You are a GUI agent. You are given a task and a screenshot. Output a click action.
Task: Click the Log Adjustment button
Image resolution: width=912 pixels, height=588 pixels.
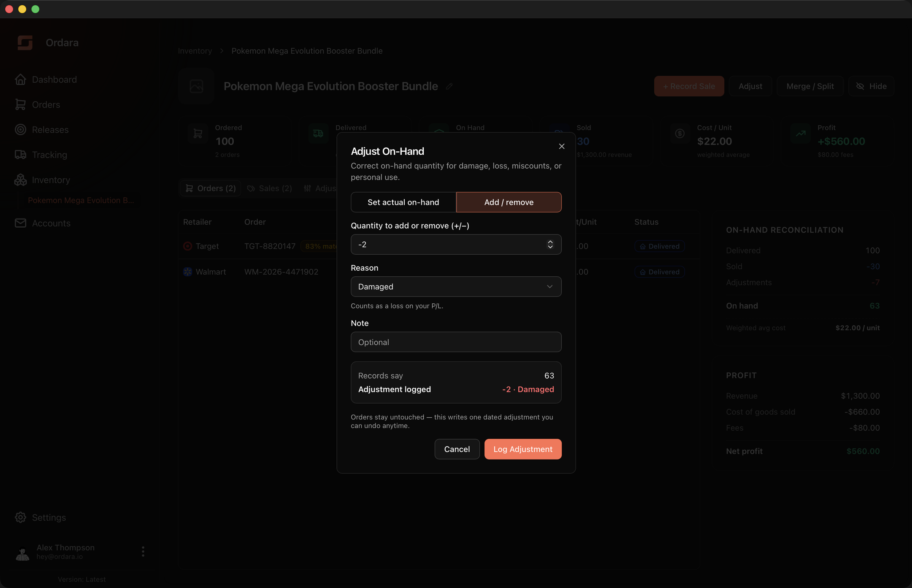coord(522,449)
